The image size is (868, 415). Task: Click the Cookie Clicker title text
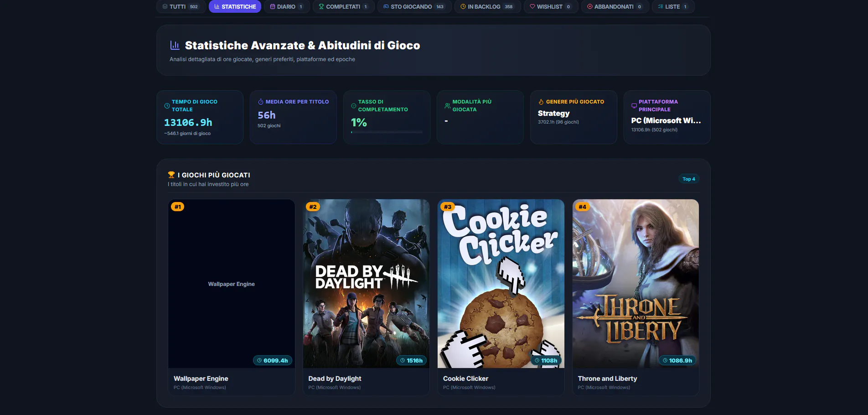click(465, 379)
